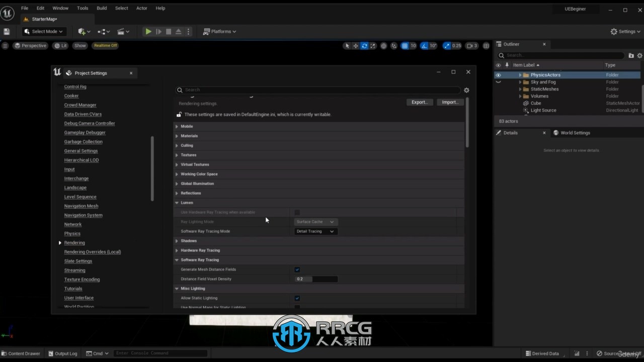Switch the world/local coordinate globe icon
Screen dimensions: 644x362
(x=383, y=46)
